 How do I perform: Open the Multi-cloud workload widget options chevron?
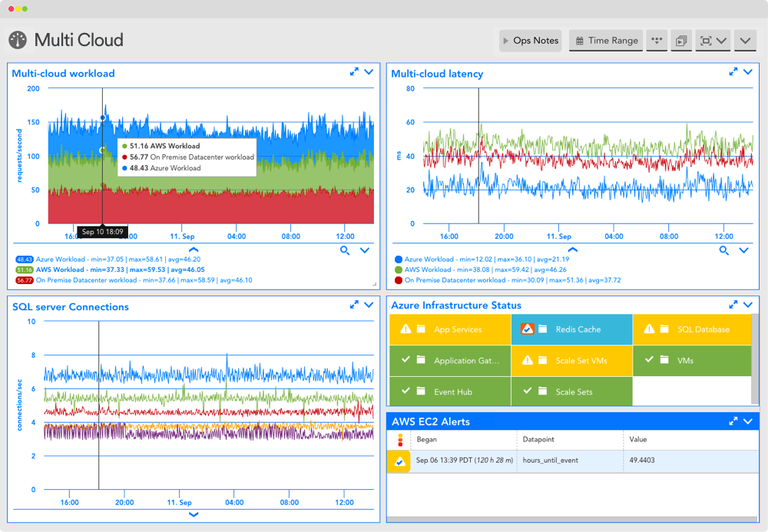coord(369,72)
